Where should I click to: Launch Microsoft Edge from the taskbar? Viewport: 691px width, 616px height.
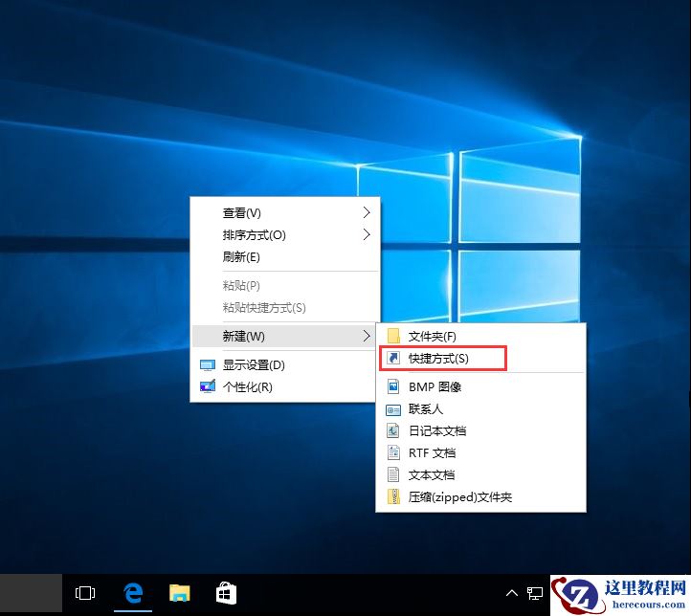(133, 593)
